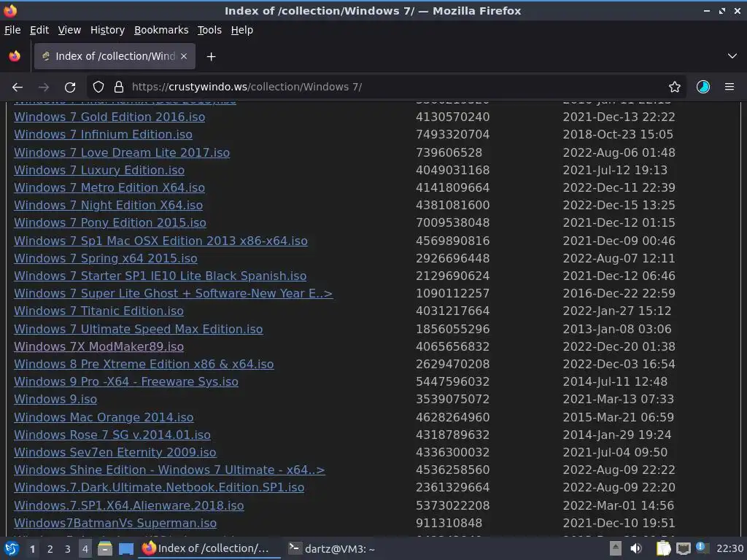The image size is (747, 560).
Task: Open volume control in system tray
Action: pyautogui.click(x=636, y=549)
